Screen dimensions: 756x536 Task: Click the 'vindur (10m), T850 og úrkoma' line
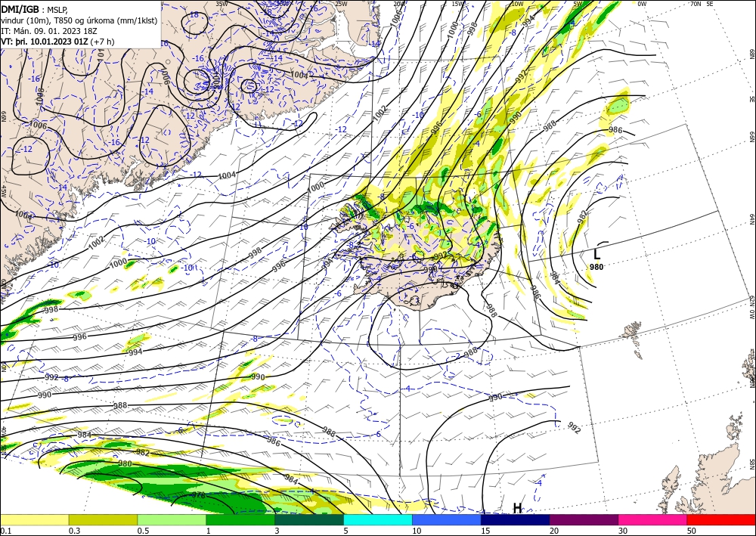click(79, 20)
